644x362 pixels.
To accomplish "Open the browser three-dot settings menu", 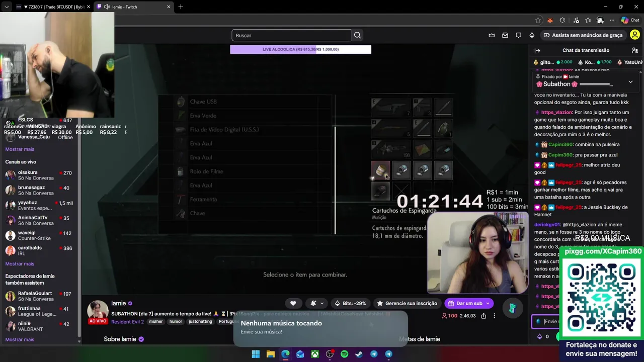I will (612, 20).
